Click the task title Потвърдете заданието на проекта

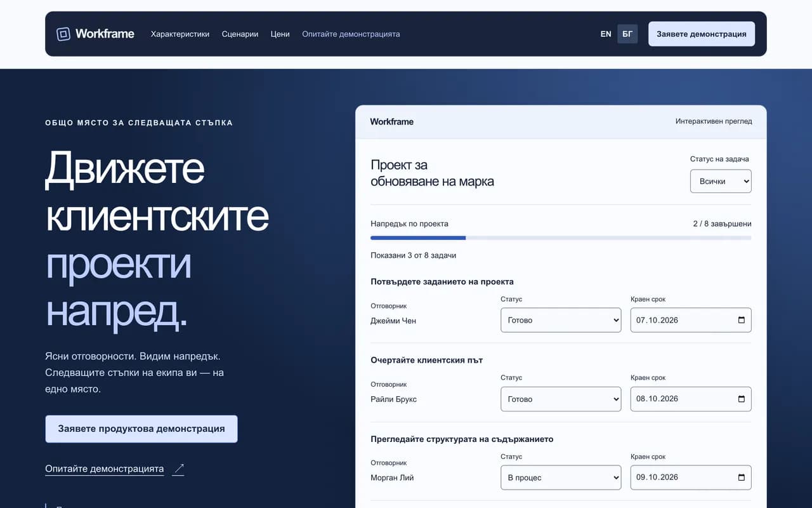(442, 281)
